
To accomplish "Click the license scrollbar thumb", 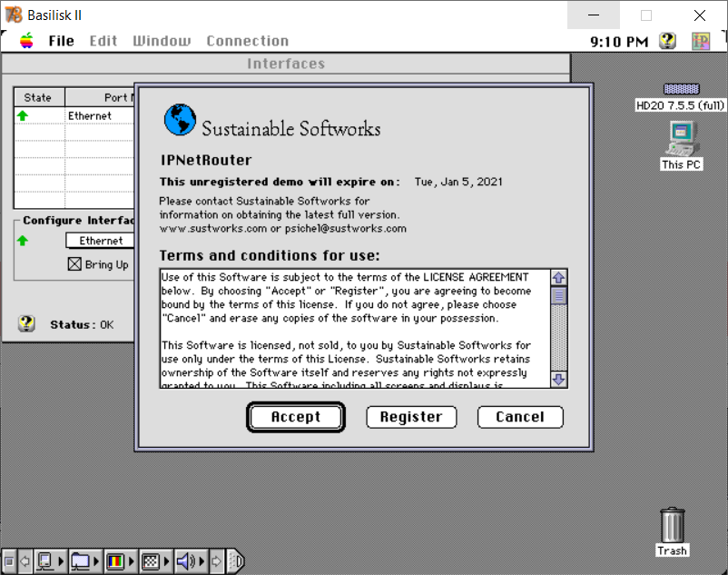I will pos(558,295).
